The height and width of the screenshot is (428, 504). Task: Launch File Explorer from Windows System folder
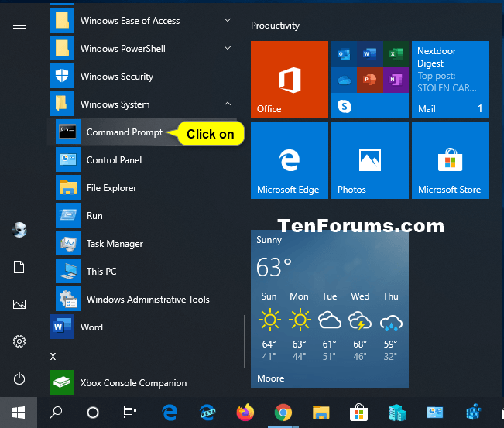click(142, 188)
